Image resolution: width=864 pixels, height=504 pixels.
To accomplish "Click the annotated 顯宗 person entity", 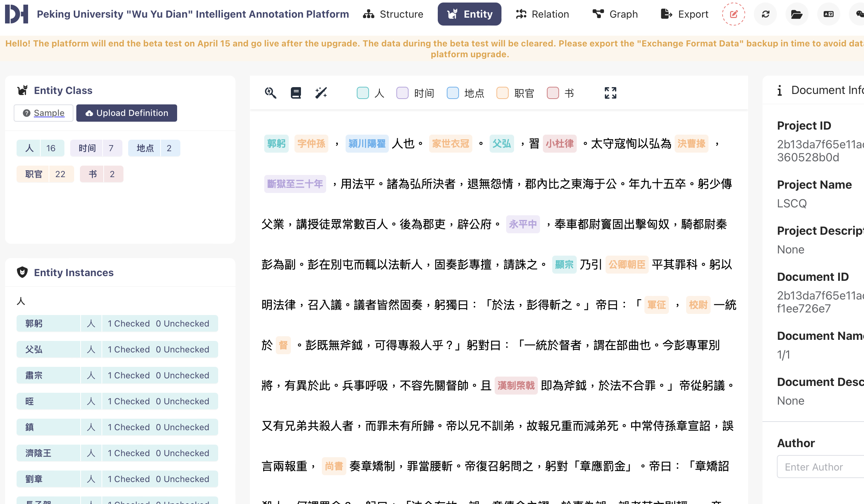I will [x=564, y=265].
